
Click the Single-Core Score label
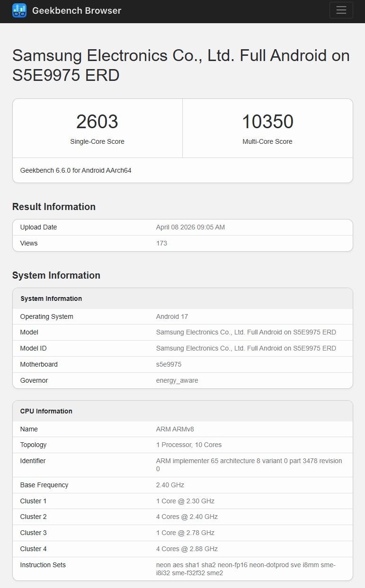(x=97, y=141)
